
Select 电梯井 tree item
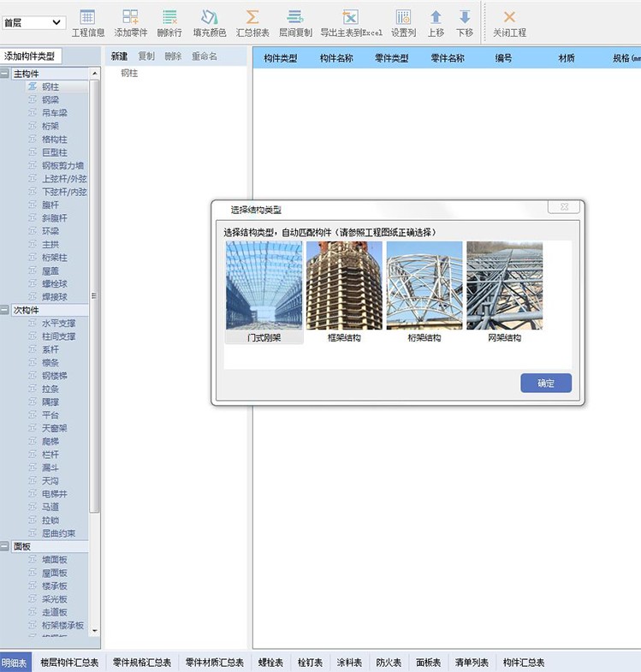[x=55, y=494]
